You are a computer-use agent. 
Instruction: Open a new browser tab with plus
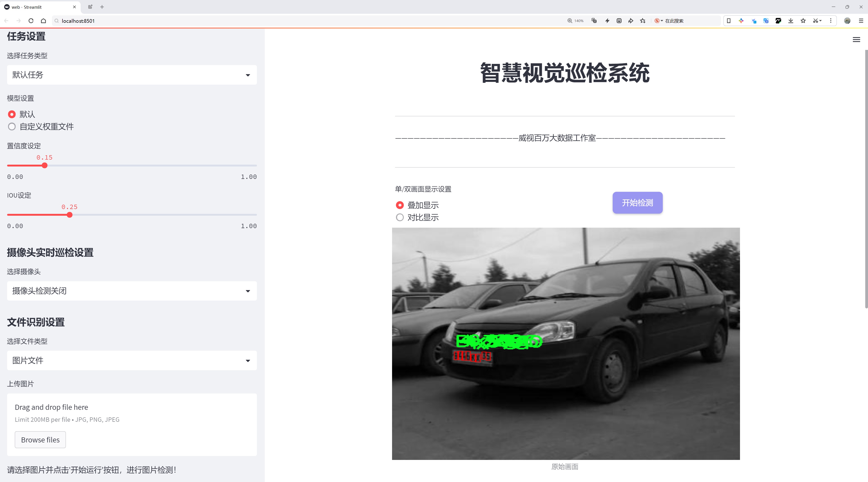[102, 7]
